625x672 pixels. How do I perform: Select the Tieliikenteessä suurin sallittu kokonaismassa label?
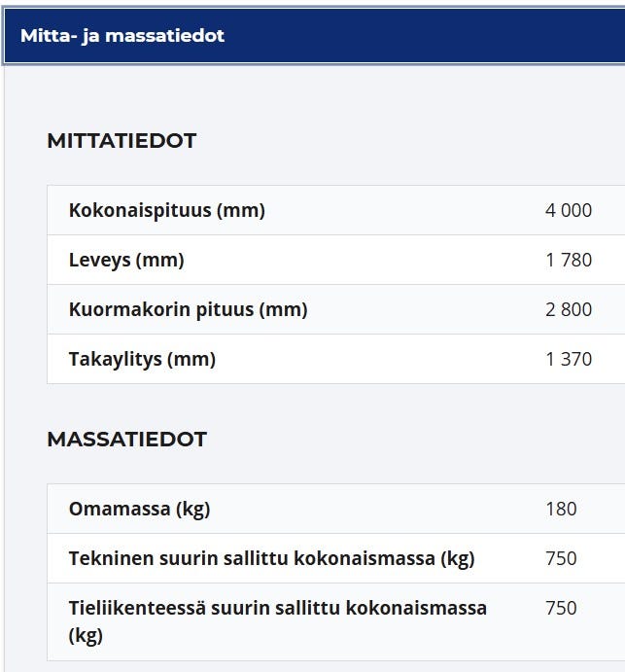tap(277, 609)
